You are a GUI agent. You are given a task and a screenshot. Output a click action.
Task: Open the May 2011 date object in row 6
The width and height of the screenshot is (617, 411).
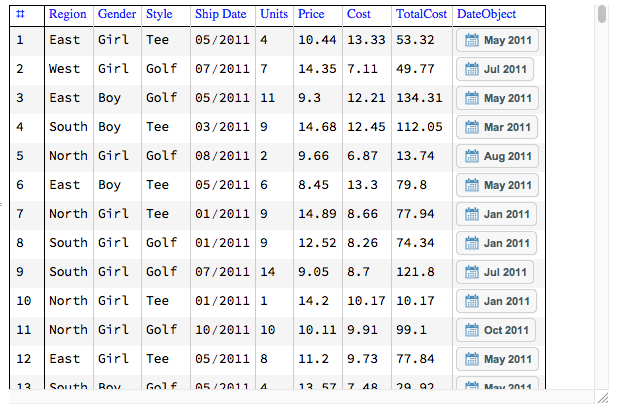[x=497, y=185]
